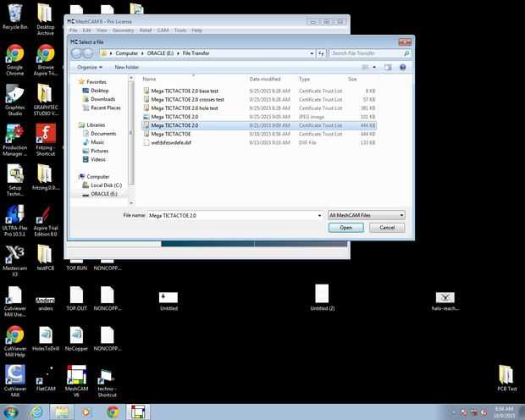525x420 pixels.
Task: Open Internet Explorer from the taskbar
Action: 36,412
